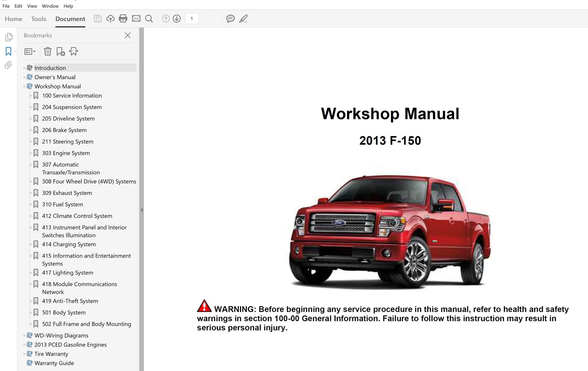The width and height of the screenshot is (588, 371).
Task: Click the cloud upload icon
Action: 110,19
